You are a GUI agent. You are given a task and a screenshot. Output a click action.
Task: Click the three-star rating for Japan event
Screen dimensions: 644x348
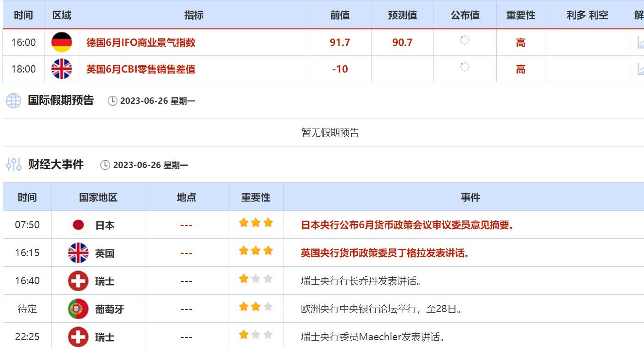(x=255, y=223)
